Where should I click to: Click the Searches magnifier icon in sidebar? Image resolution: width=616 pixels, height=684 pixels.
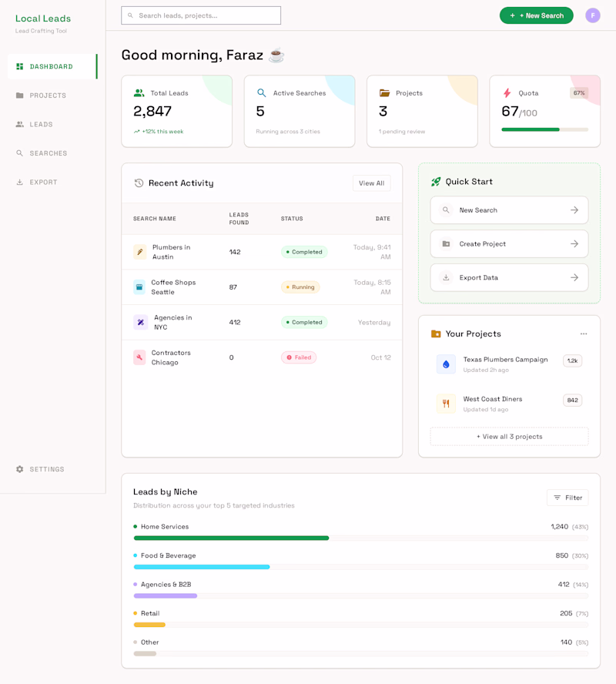pos(19,153)
